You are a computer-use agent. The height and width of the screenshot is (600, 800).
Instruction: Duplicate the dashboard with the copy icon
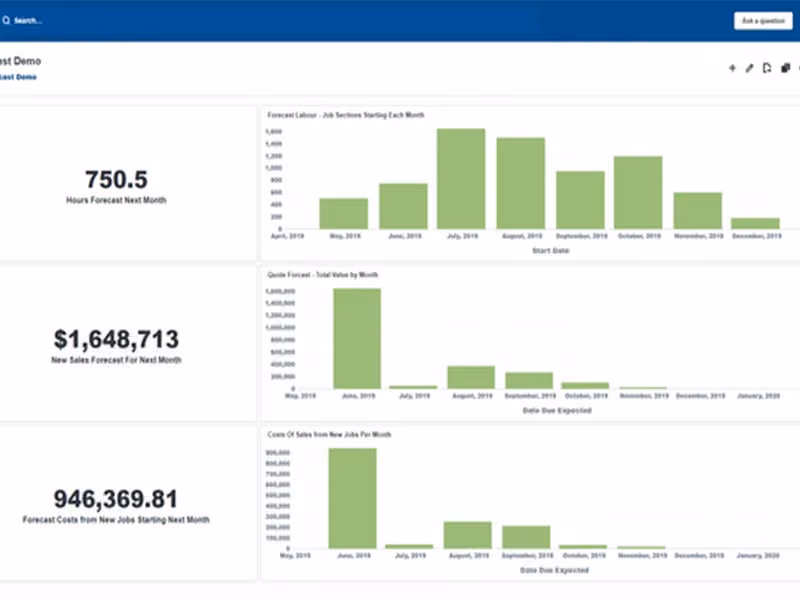pos(786,68)
